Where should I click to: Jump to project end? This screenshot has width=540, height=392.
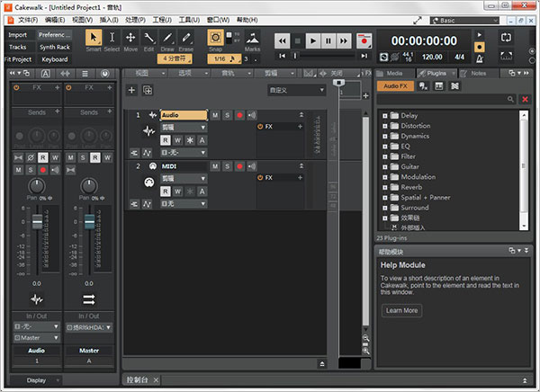(x=364, y=56)
